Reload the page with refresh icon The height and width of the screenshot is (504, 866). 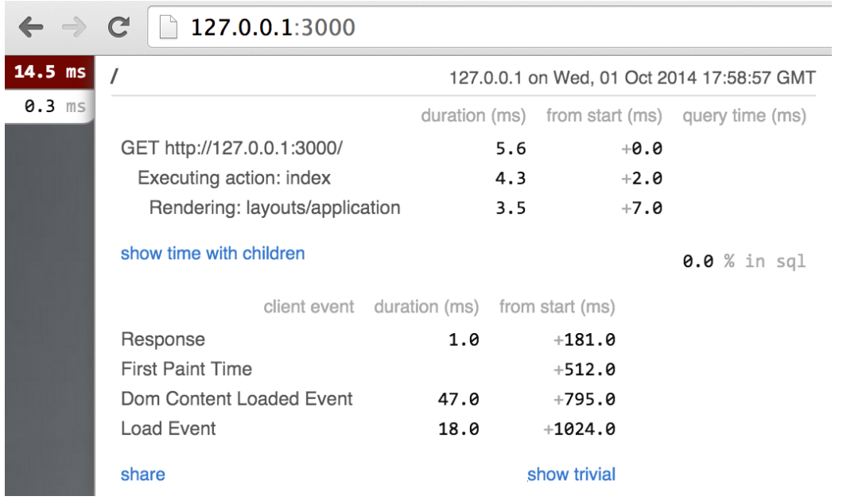tap(118, 28)
